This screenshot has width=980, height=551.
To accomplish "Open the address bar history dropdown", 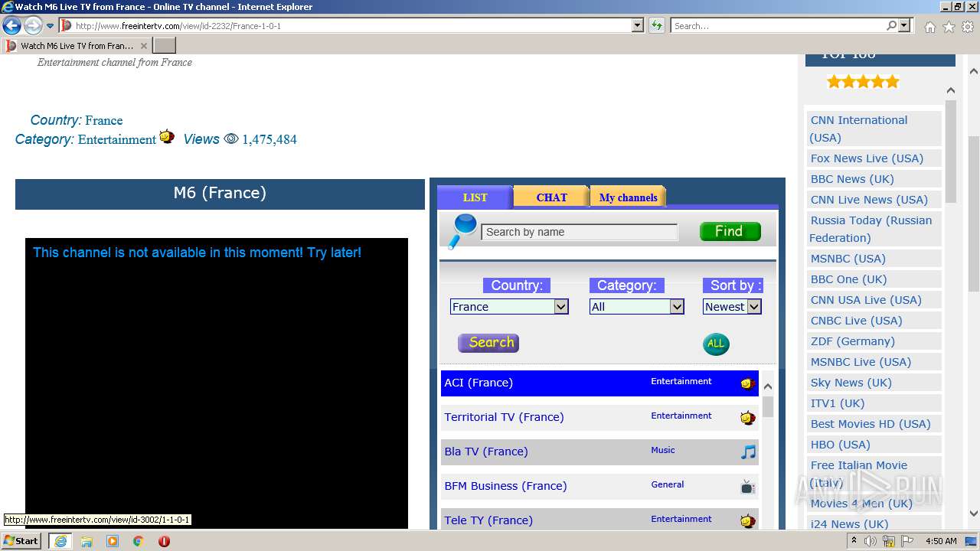I will [x=638, y=25].
